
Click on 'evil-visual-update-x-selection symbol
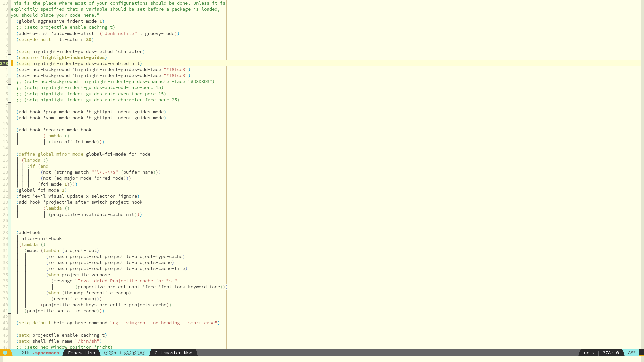coord(74,196)
